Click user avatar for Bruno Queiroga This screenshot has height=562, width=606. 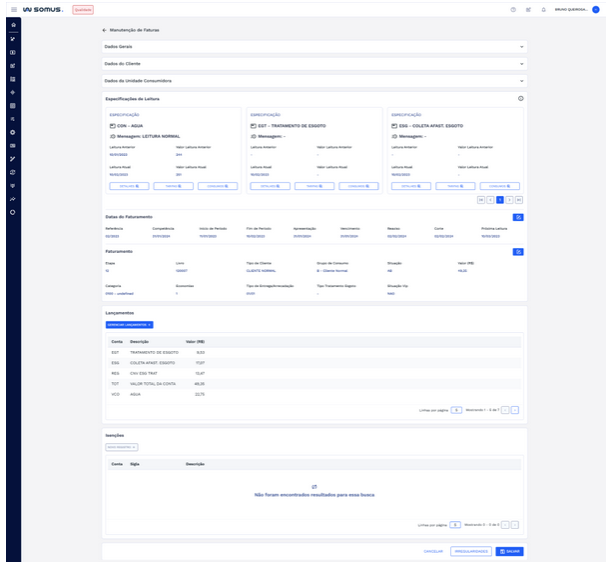596,9
